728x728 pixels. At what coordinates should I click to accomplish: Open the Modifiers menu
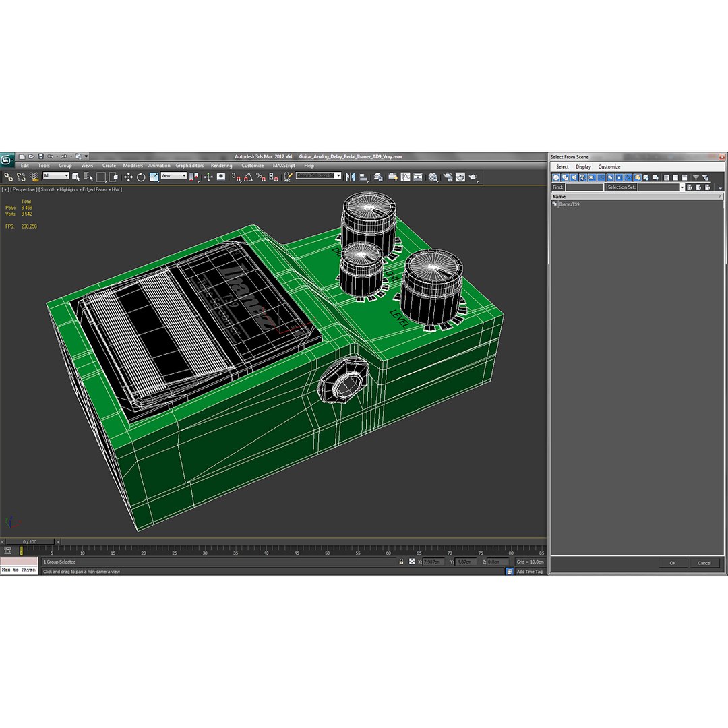point(133,166)
